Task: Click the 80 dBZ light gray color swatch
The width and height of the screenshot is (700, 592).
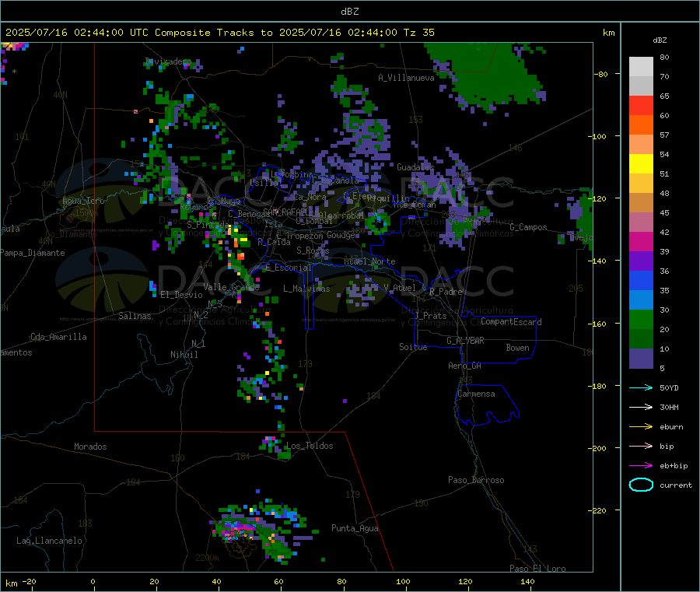Action: tap(641, 67)
